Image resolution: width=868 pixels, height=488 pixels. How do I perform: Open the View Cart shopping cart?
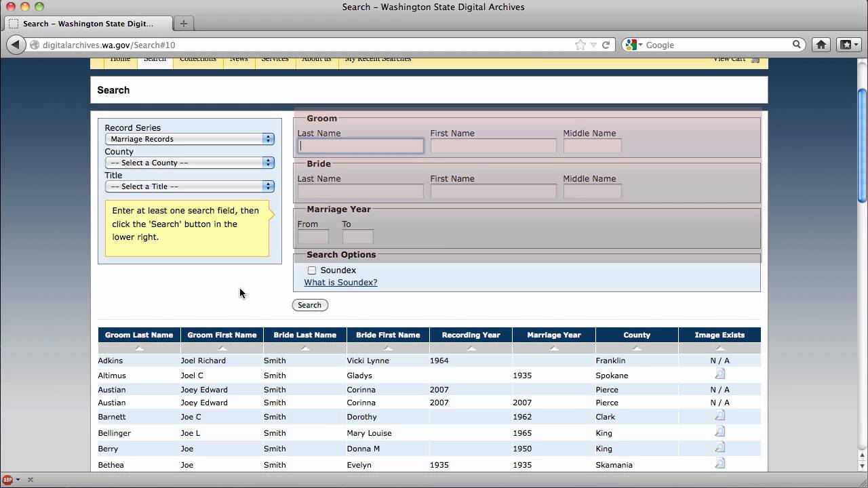click(736, 59)
